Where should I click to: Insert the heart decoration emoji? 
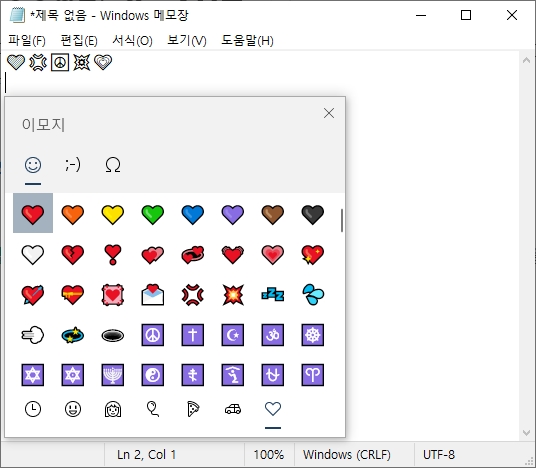point(113,294)
